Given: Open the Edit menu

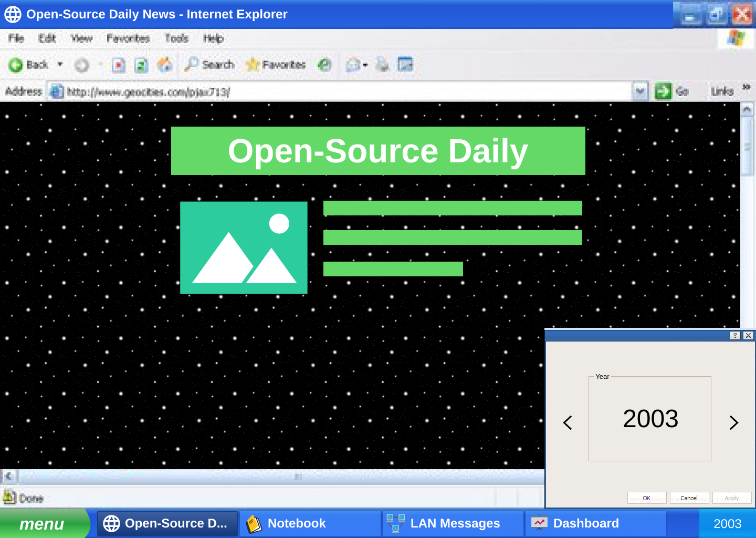Looking at the screenshot, I should (x=47, y=38).
